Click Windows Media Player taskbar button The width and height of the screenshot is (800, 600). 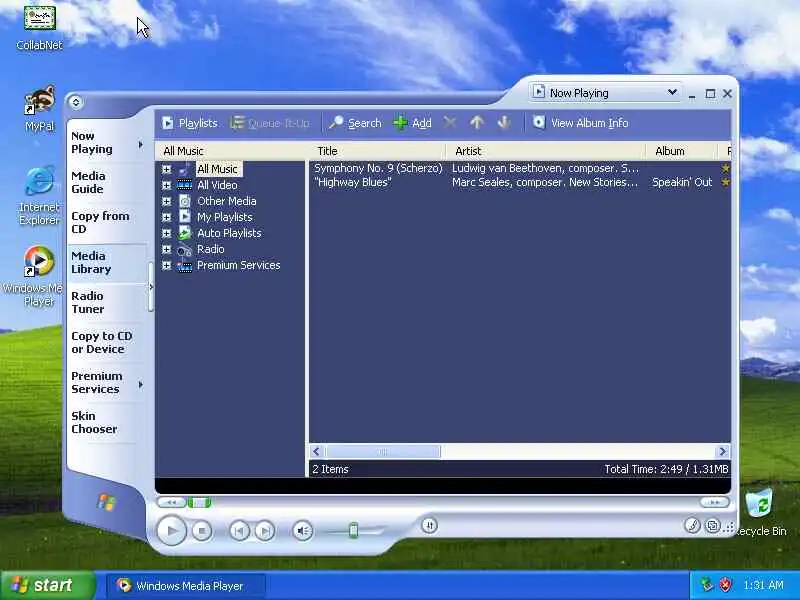tap(186, 586)
